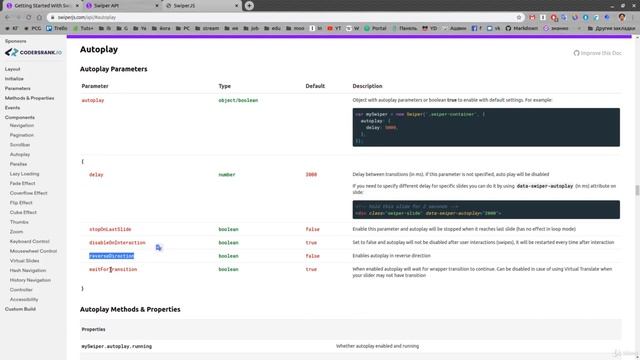The height and width of the screenshot is (360, 640).
Task: Open the Facebook 'f' bookmark
Action: pos(476,29)
